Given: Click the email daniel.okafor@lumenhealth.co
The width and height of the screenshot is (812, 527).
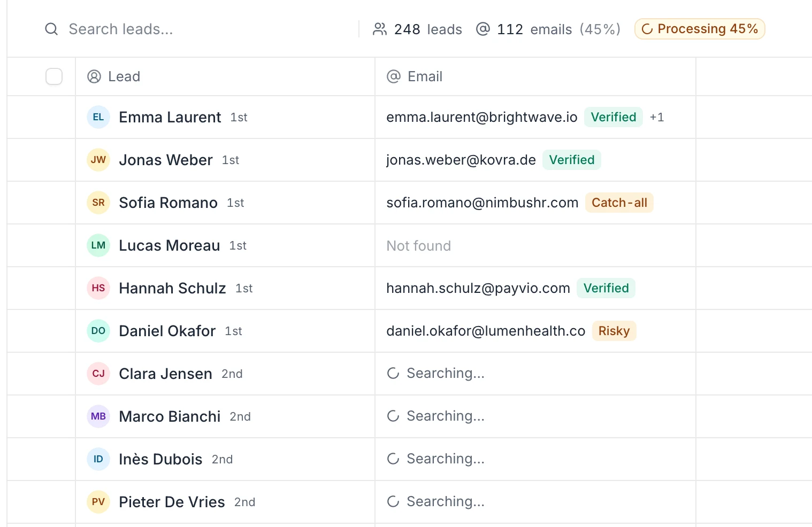Looking at the screenshot, I should point(486,331).
